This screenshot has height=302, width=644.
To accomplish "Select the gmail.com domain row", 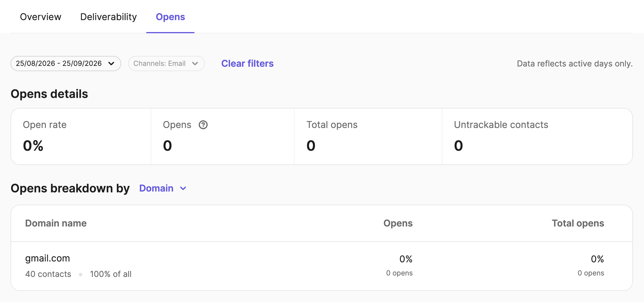I will pyautogui.click(x=322, y=266).
